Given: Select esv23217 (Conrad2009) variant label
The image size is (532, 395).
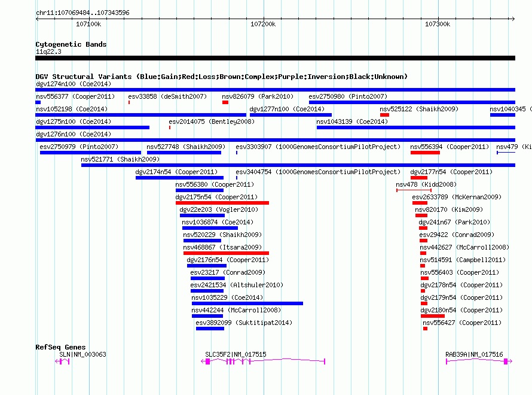Looking at the screenshot, I should (228, 272).
